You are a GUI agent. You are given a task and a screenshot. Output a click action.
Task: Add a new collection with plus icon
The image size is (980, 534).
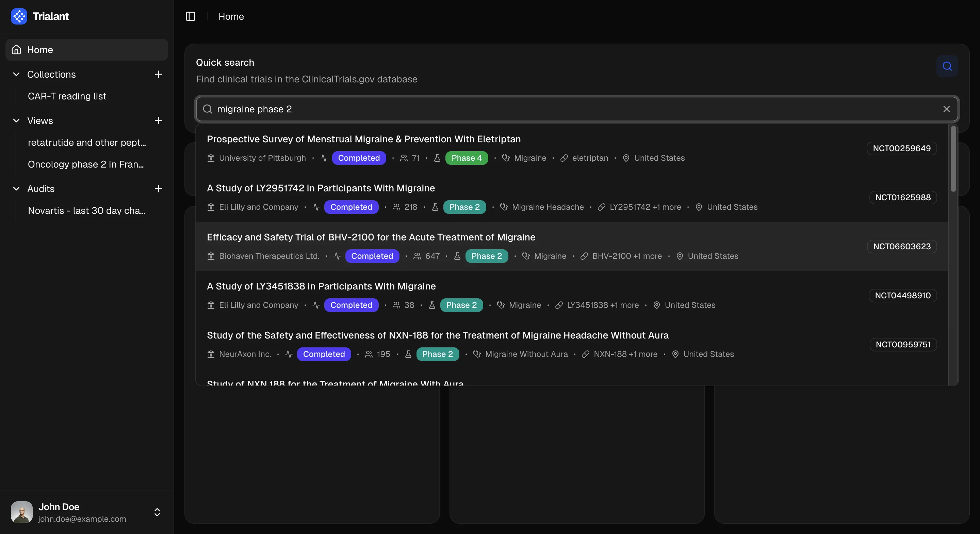pyautogui.click(x=159, y=74)
